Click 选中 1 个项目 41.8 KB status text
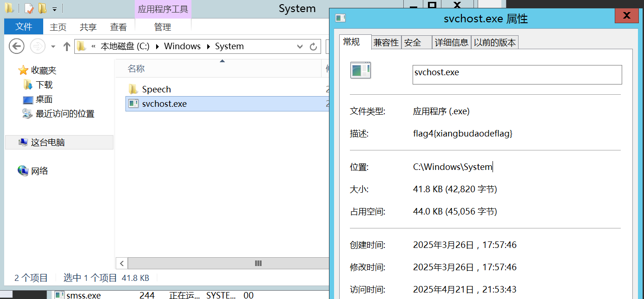Image resolution: width=644 pixels, height=299 pixels. coord(106,278)
